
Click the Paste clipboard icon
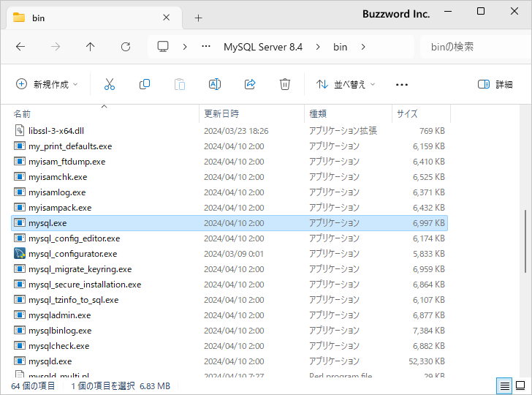[180, 84]
